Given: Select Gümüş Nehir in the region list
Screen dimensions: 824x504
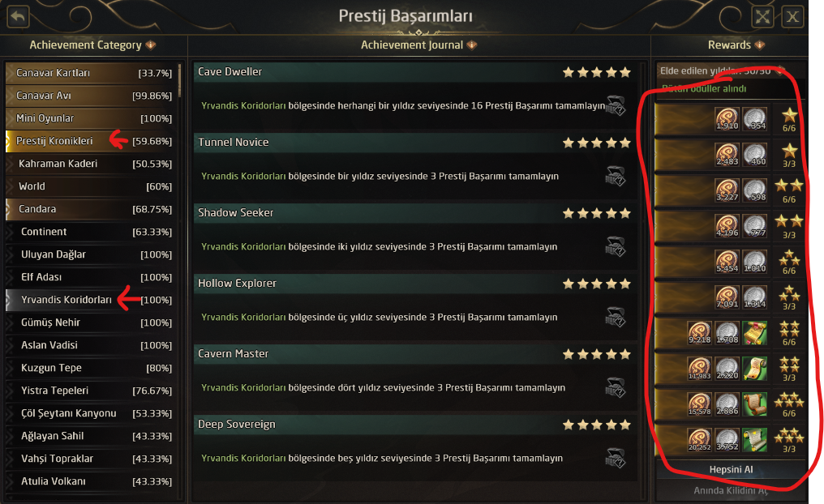Looking at the screenshot, I should point(50,322).
